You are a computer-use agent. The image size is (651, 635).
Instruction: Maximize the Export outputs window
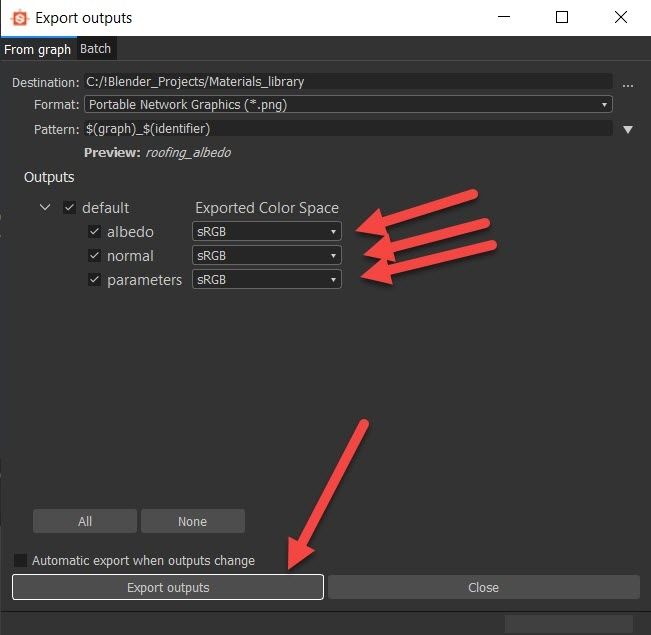[562, 17]
